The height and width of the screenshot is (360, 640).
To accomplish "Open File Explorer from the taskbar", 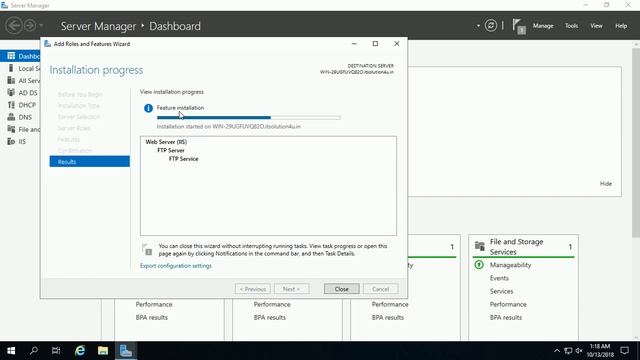I will [x=103, y=351].
